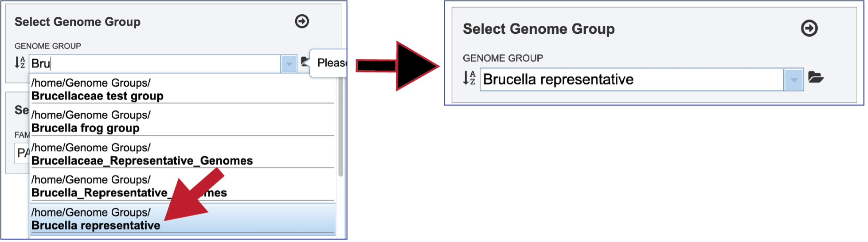Click the arrow circle icon in right panel header
The width and height of the screenshot is (868, 242).
(809, 28)
